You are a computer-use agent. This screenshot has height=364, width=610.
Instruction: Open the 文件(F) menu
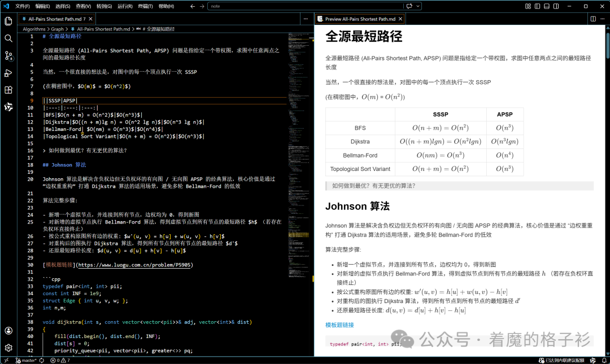22,6
